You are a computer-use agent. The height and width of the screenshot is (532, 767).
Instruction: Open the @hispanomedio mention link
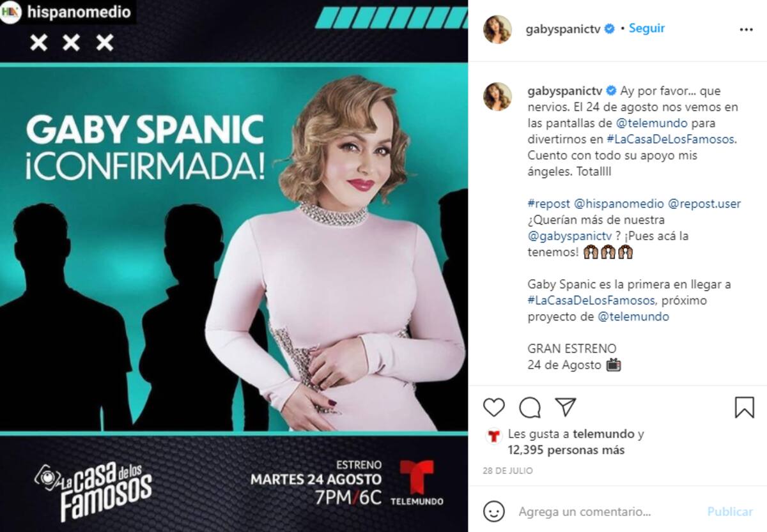click(x=619, y=204)
